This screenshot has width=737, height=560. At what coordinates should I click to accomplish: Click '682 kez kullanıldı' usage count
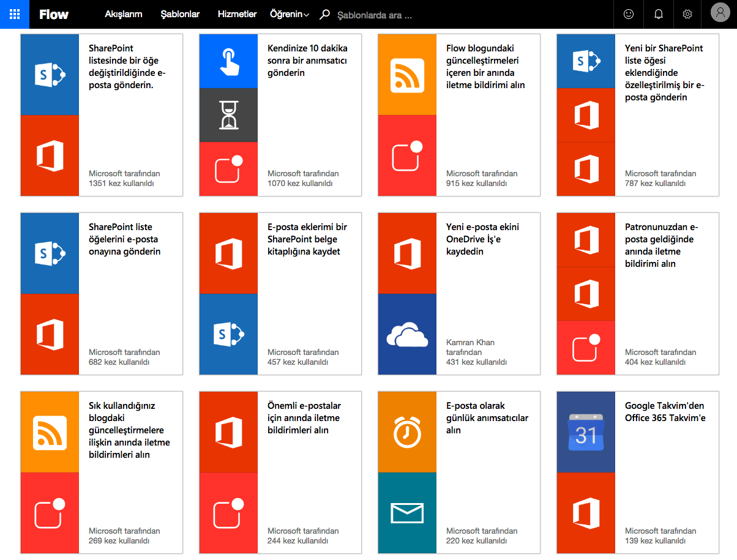coord(119,362)
